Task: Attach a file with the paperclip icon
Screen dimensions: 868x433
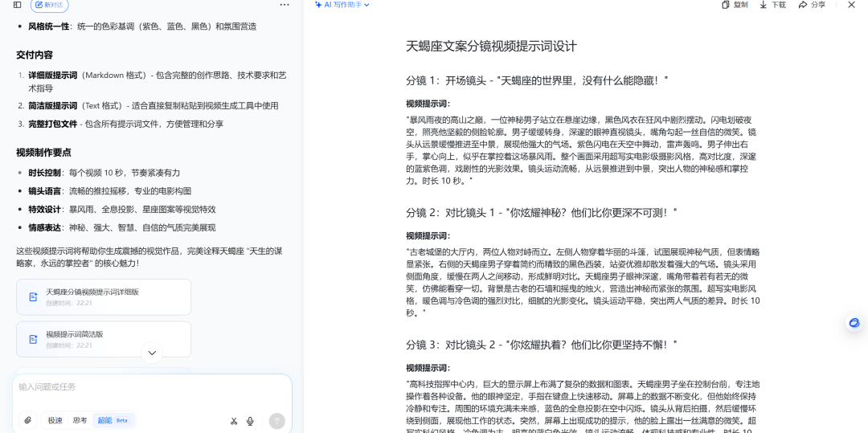Action: click(27, 421)
